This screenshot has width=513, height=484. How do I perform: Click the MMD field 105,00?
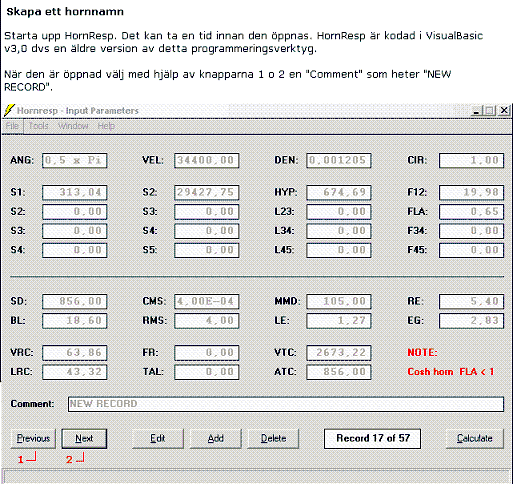tap(339, 301)
